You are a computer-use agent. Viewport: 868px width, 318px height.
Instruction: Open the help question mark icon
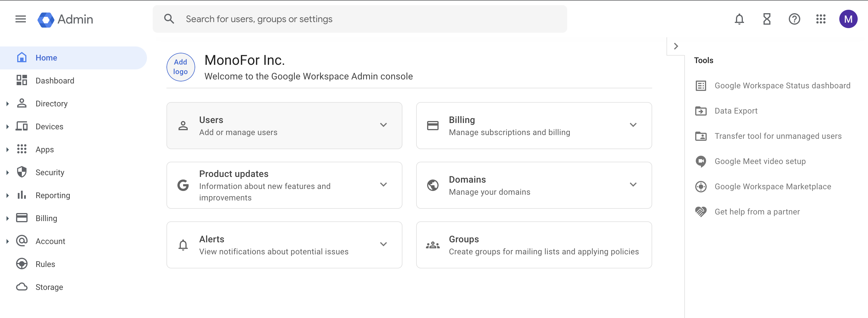794,19
